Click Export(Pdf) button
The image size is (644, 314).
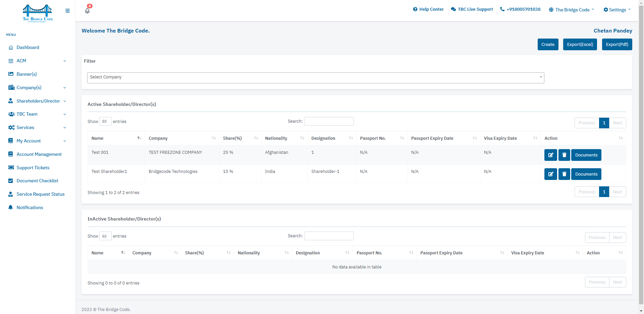617,44
